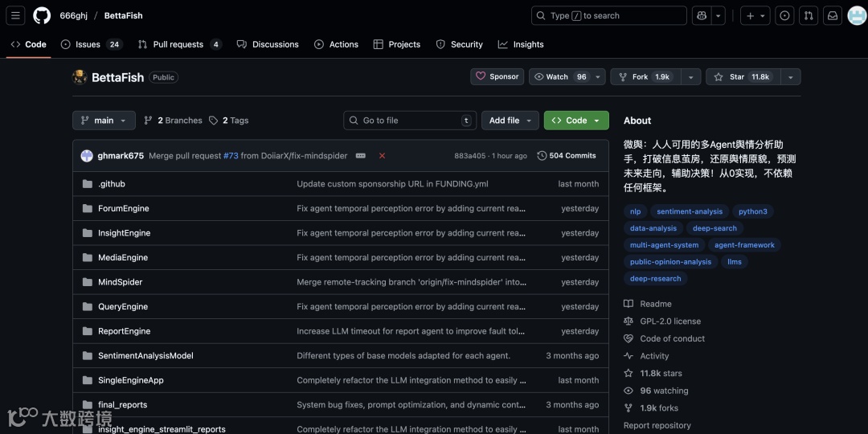Open GPL-2.0 license scale icon link
The width and height of the screenshot is (868, 434).
click(x=628, y=321)
